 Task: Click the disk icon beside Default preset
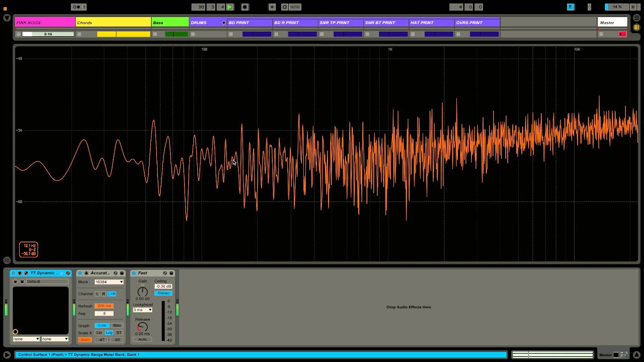22,282
